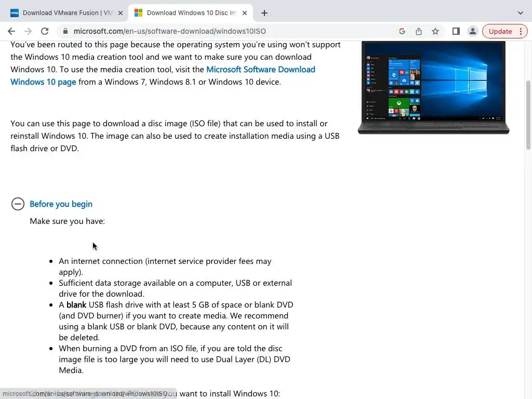532x399 pixels.
Task: Toggle the browser side panel
Action: tap(456, 31)
